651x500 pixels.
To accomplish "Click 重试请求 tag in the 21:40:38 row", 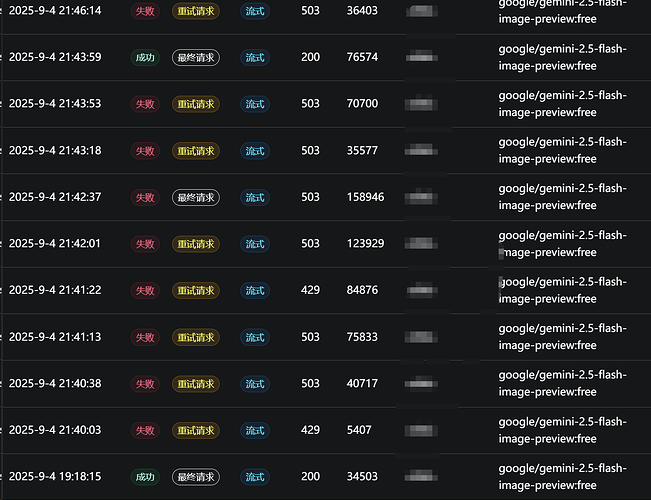I will [x=196, y=384].
